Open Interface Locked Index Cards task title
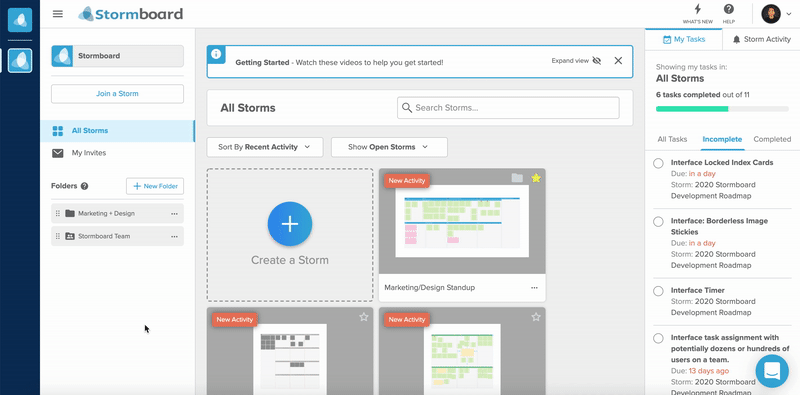Viewport: 800px width, 395px height. point(722,162)
